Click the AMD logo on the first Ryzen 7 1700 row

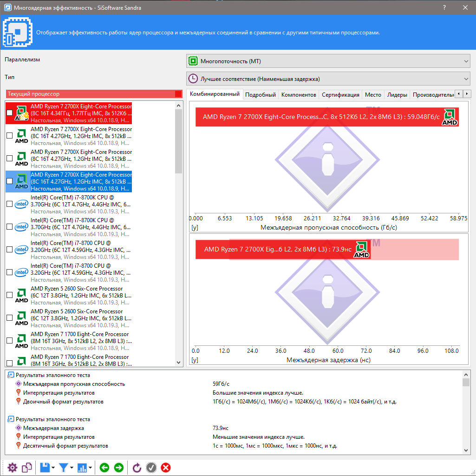click(21, 341)
